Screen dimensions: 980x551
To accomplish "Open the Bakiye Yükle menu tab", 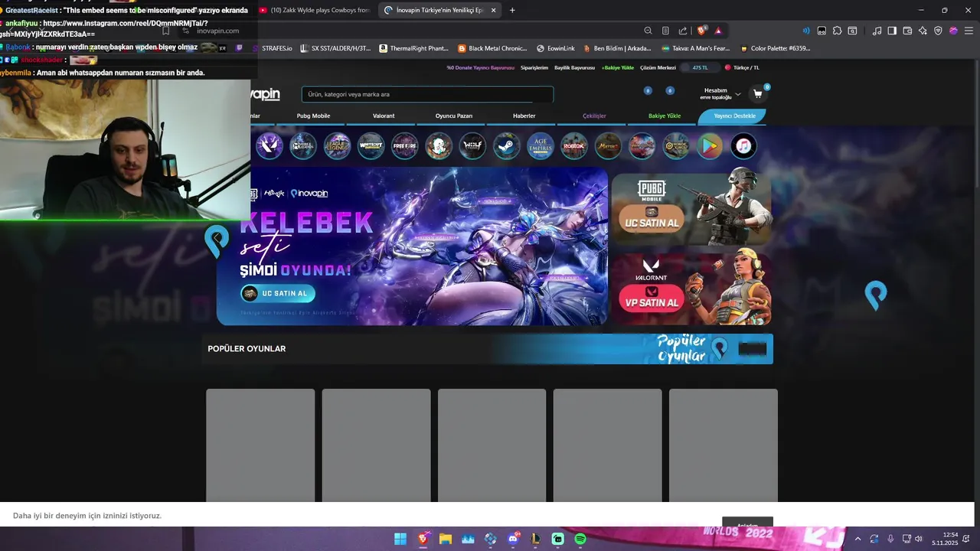I will click(x=665, y=116).
